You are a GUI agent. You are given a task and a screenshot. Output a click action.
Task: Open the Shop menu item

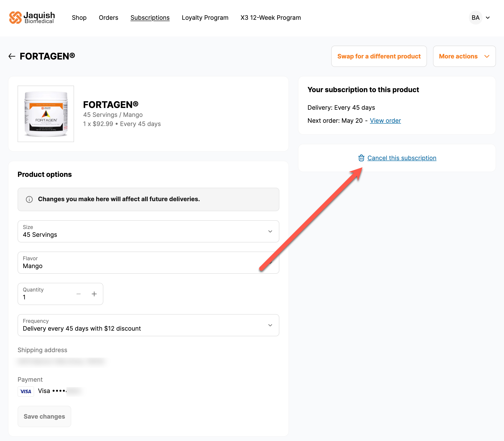tap(79, 18)
